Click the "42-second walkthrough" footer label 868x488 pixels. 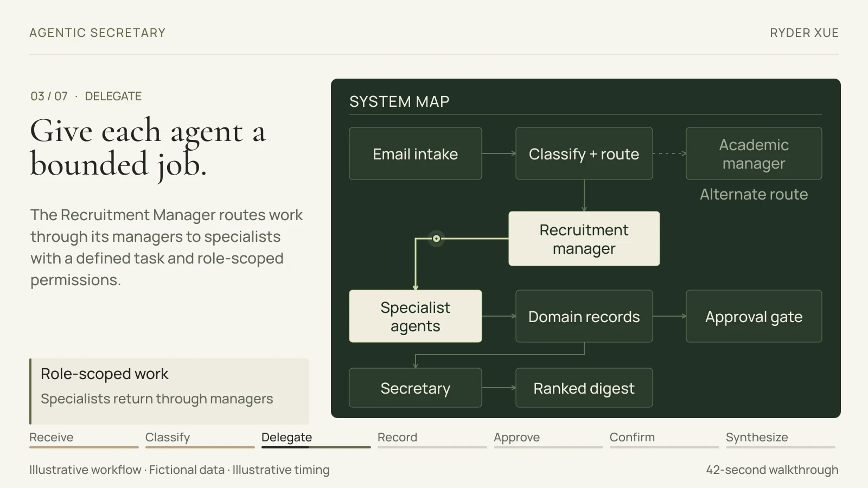point(773,470)
